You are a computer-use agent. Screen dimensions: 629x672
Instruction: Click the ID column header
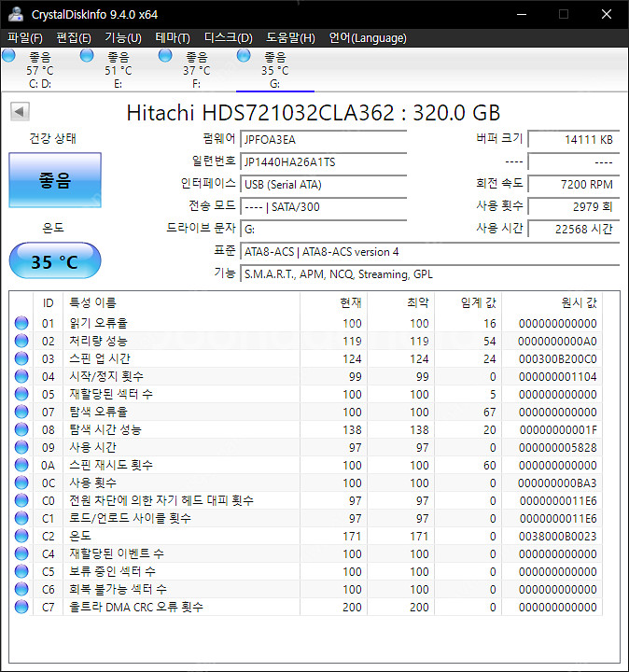coord(48,303)
